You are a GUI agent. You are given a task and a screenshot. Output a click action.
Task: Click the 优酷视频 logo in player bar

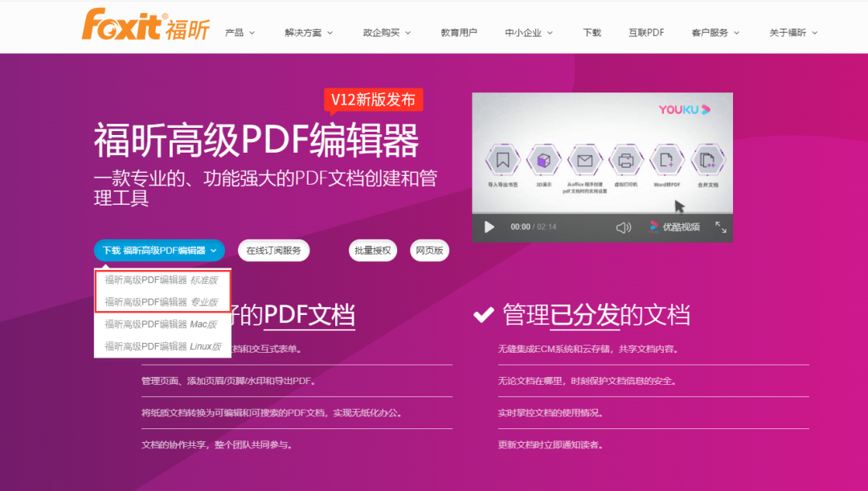(x=674, y=227)
